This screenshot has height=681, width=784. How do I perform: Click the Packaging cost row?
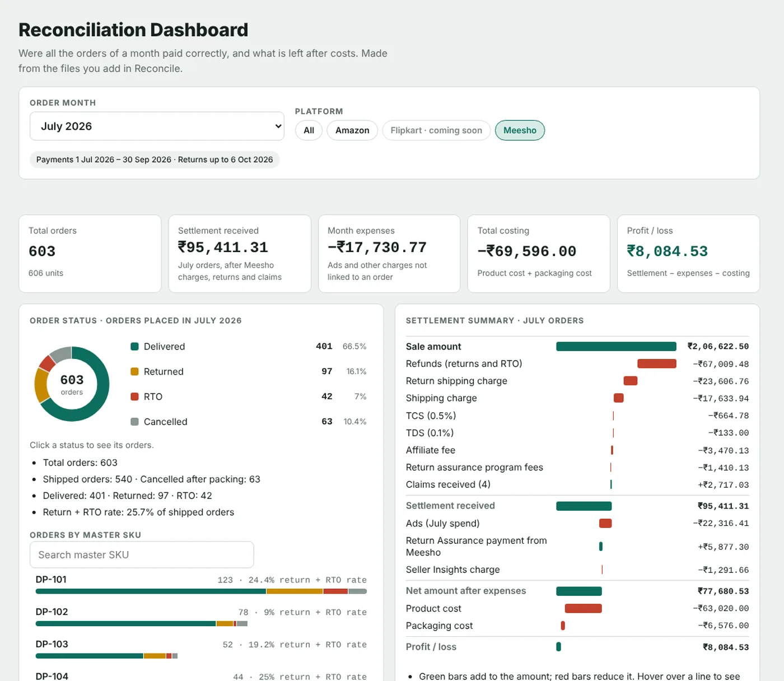click(577, 626)
